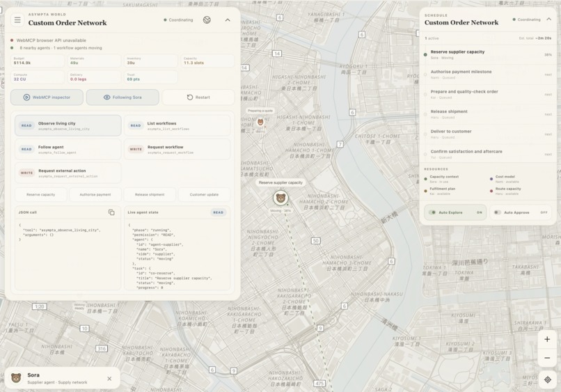This screenshot has height=392, width=561.
Task: Click the Capacity context resource
Action: coord(441,179)
